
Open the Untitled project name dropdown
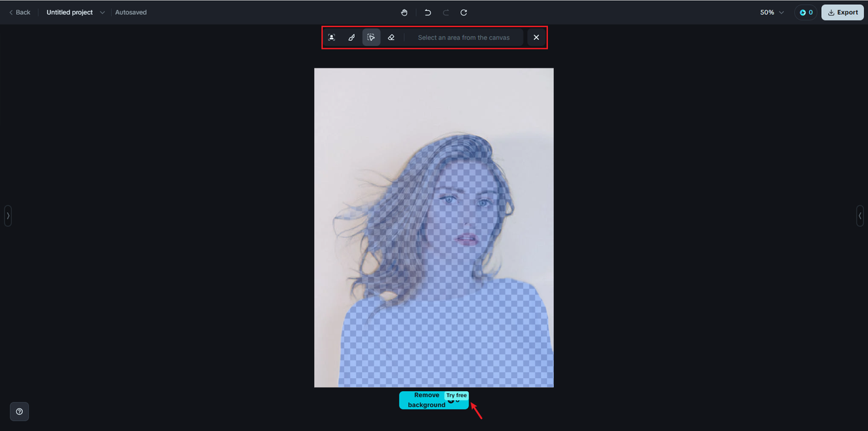pos(76,12)
